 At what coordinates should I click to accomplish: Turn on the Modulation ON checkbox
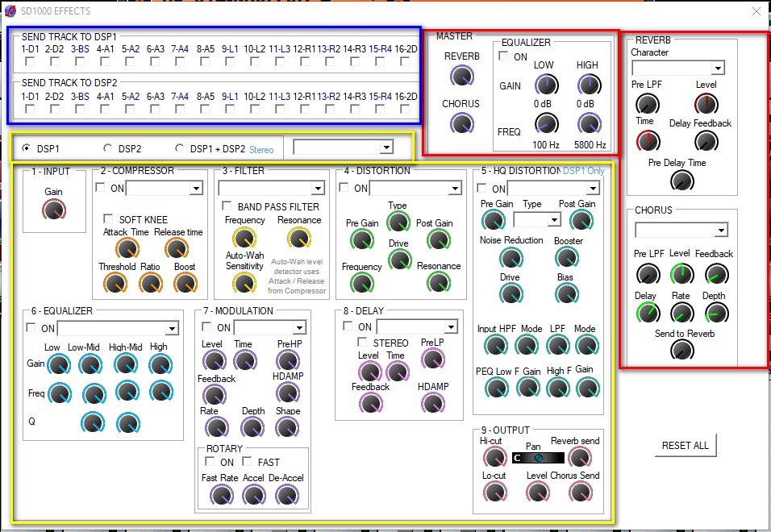[207, 326]
